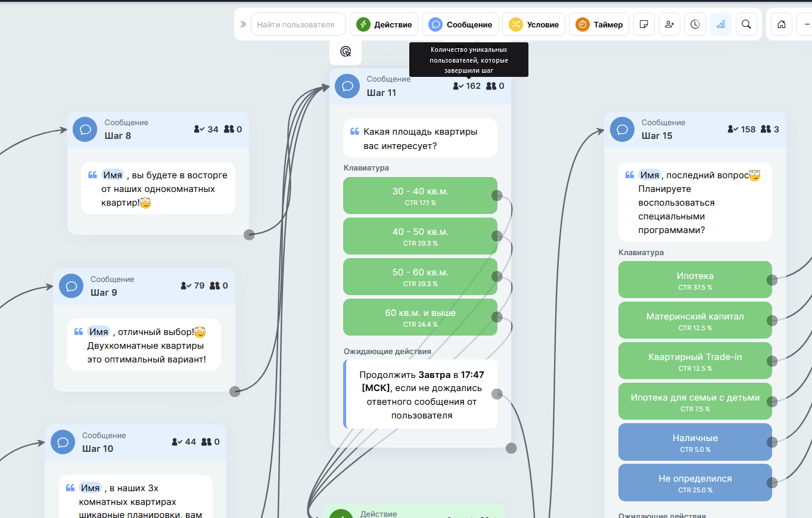The image size is (812, 518).
Task: Click the Найти пользователя search field
Action: point(298,24)
